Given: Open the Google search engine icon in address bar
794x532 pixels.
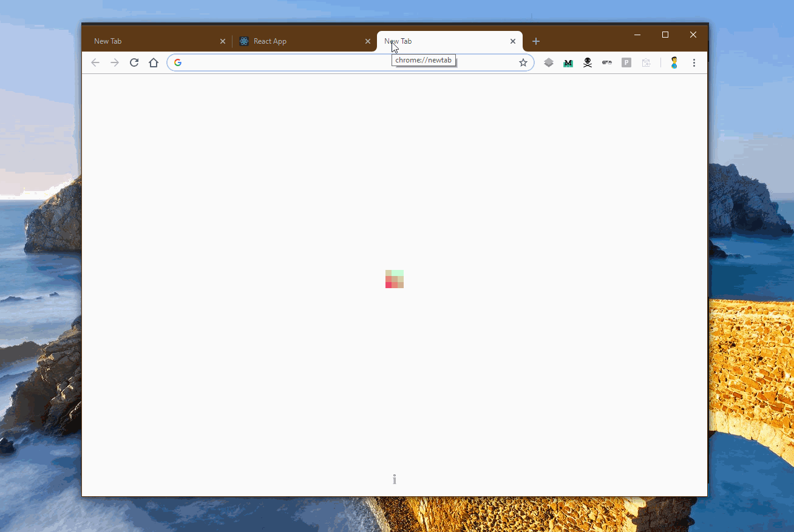Looking at the screenshot, I should (x=177, y=62).
